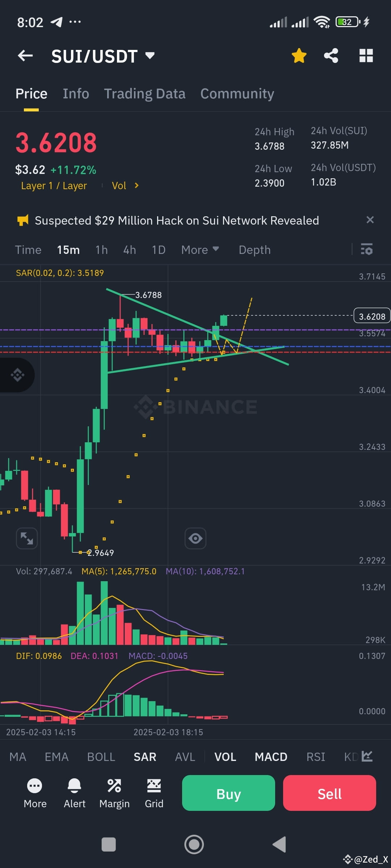This screenshot has width=391, height=868.
Task: Toggle the VOL sub-indicator
Action: [x=225, y=757]
